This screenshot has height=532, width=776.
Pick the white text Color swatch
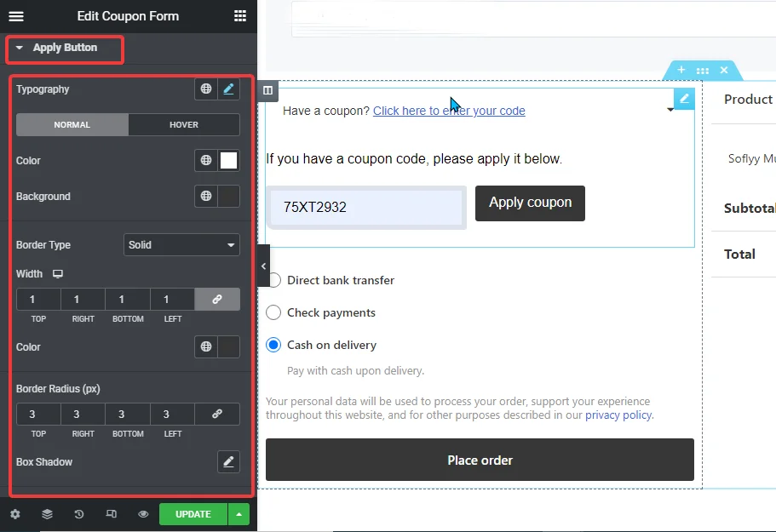tap(228, 160)
